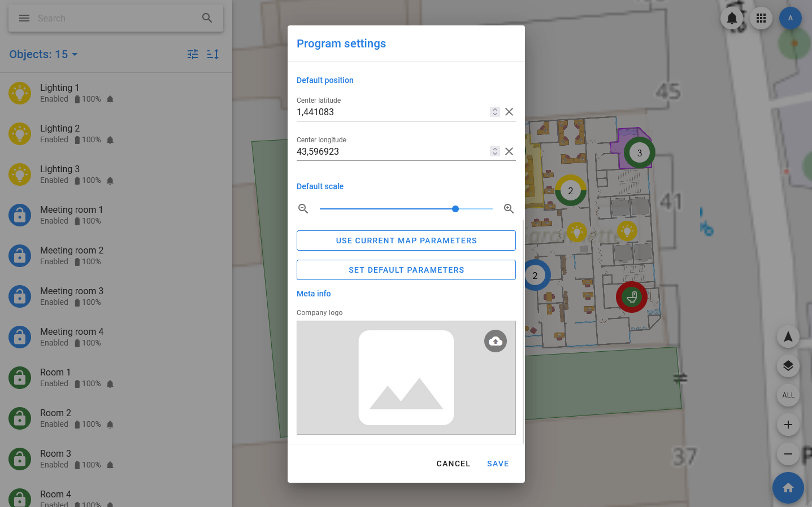Open the apps grid menu

coord(761,18)
